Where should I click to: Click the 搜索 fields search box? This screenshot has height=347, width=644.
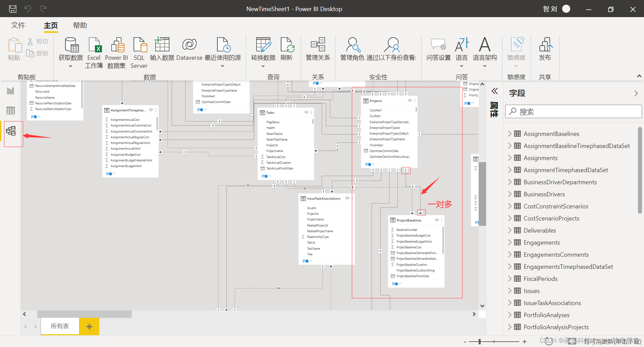574,111
